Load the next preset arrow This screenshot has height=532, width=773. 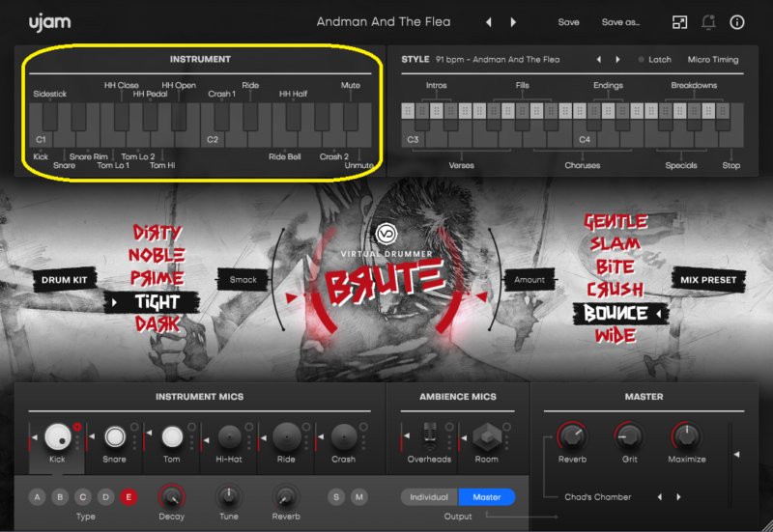coord(513,22)
